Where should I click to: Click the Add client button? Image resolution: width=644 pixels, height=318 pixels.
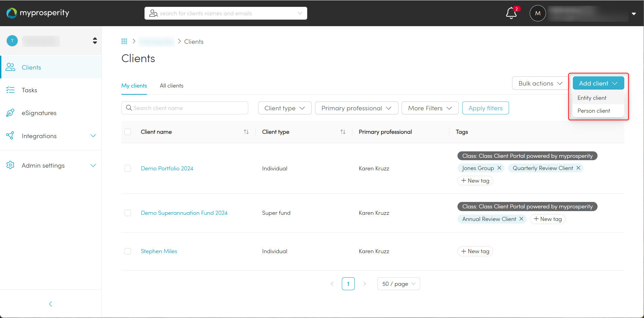(x=598, y=83)
